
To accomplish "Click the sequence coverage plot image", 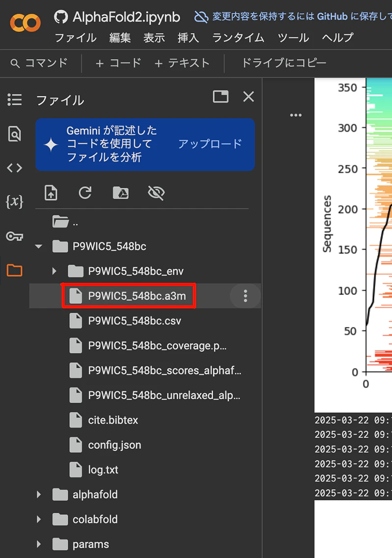I will [353, 245].
